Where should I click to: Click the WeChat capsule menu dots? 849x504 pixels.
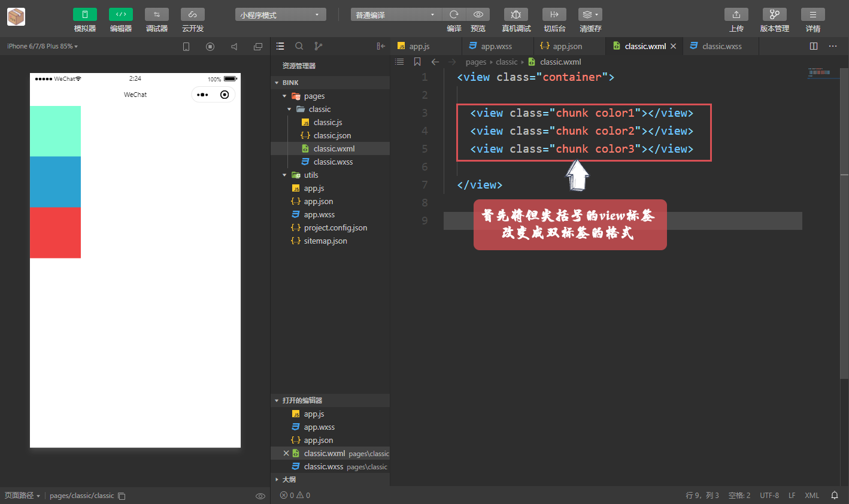point(202,95)
